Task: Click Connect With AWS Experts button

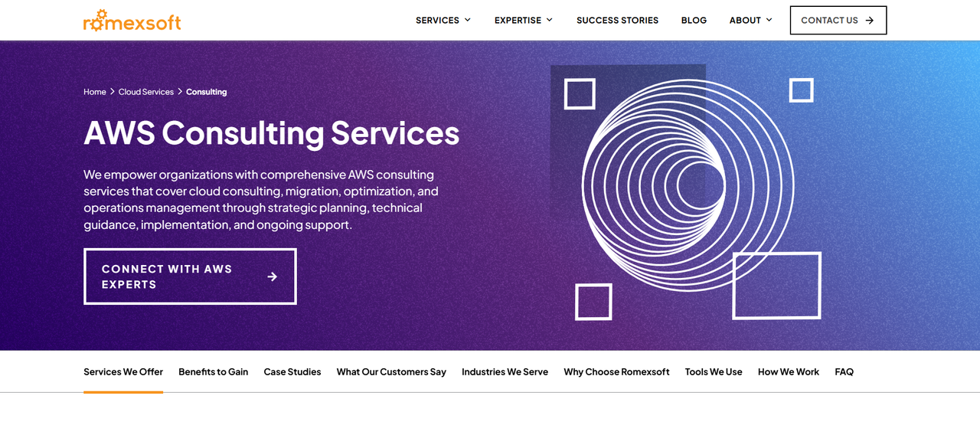Action: [190, 276]
